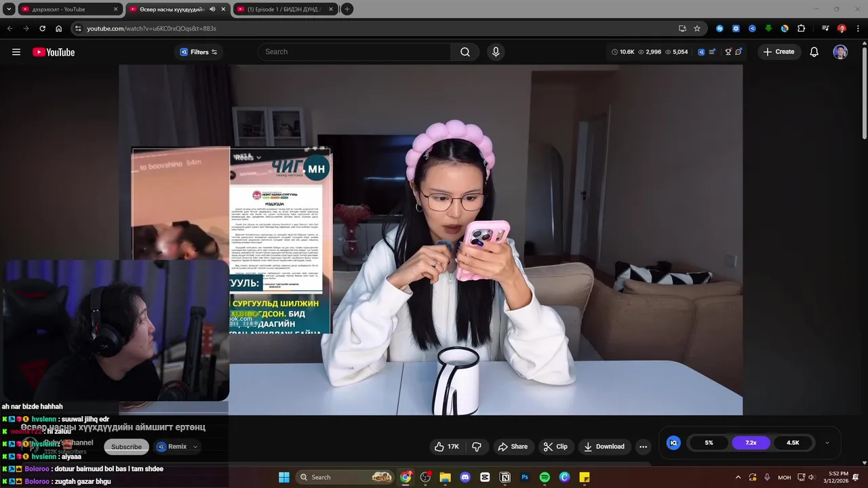Expand the Remix dropdown arrow
The height and width of the screenshot is (488, 868).
point(195,447)
